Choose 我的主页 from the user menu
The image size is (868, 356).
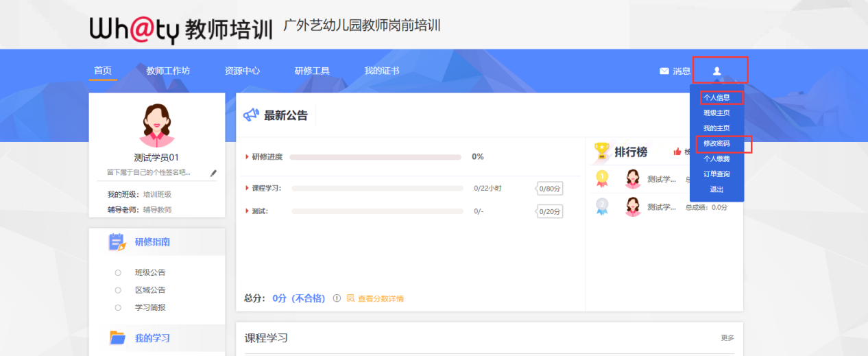coord(716,128)
